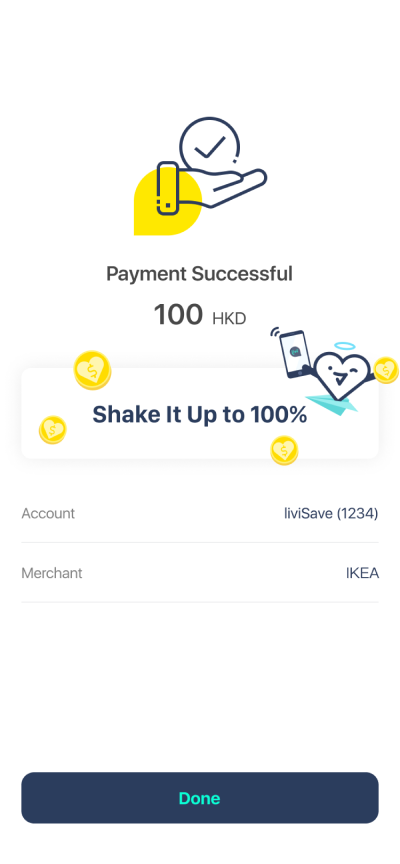
Task: Tap the Account row label
Action: pos(48,514)
